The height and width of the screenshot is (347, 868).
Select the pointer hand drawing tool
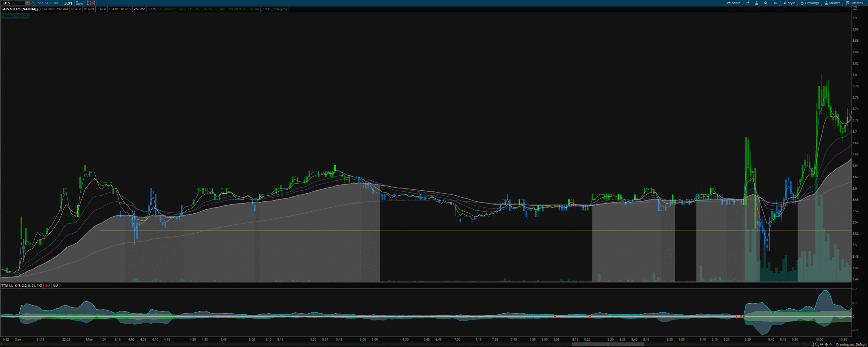(x=831, y=344)
